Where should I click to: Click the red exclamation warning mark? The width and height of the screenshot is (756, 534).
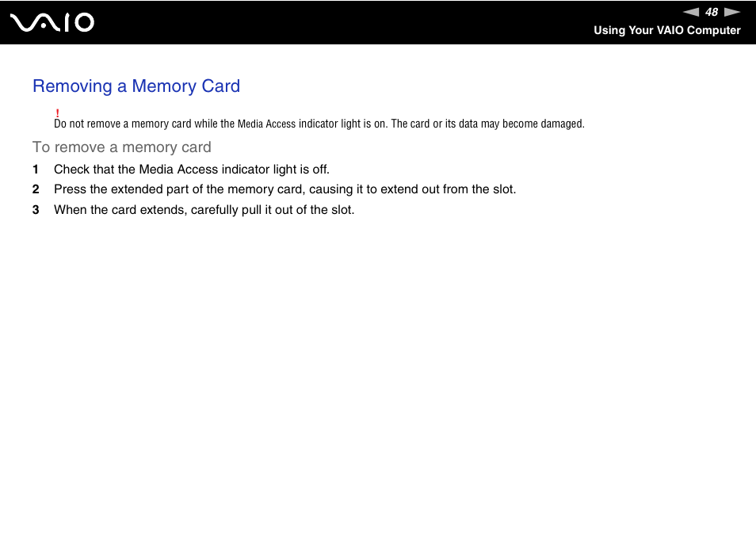pyautogui.click(x=57, y=113)
